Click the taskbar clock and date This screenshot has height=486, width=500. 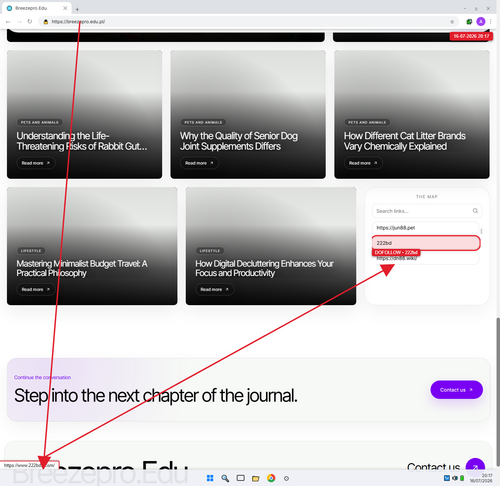481,478
